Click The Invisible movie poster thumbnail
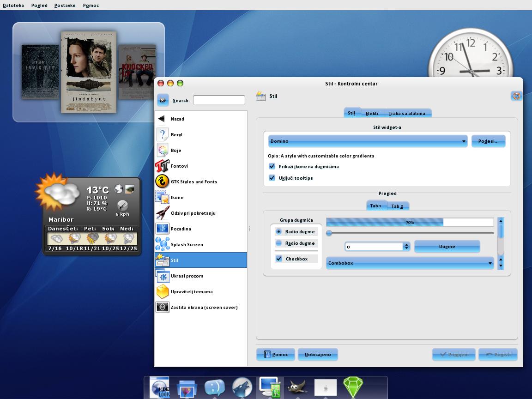 (x=40, y=72)
